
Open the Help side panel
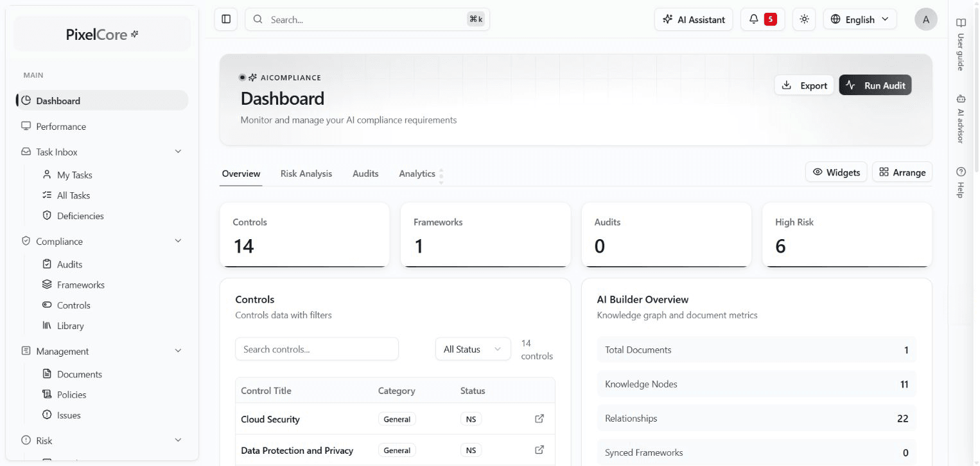click(x=961, y=183)
